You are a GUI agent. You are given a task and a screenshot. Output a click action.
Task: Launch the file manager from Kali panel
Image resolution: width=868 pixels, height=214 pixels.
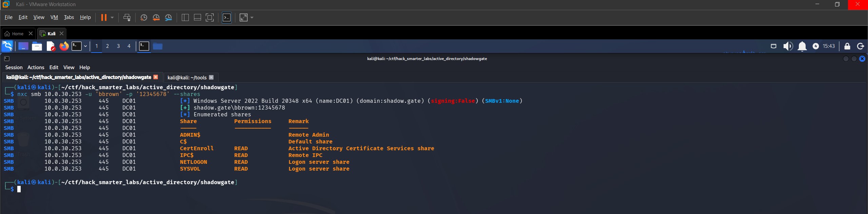pyautogui.click(x=37, y=46)
